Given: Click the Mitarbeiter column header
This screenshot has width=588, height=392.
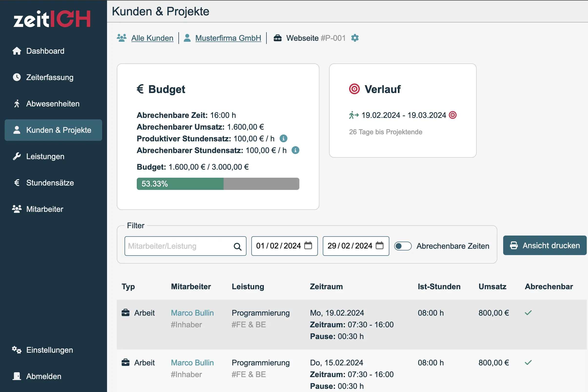Looking at the screenshot, I should [x=191, y=287].
